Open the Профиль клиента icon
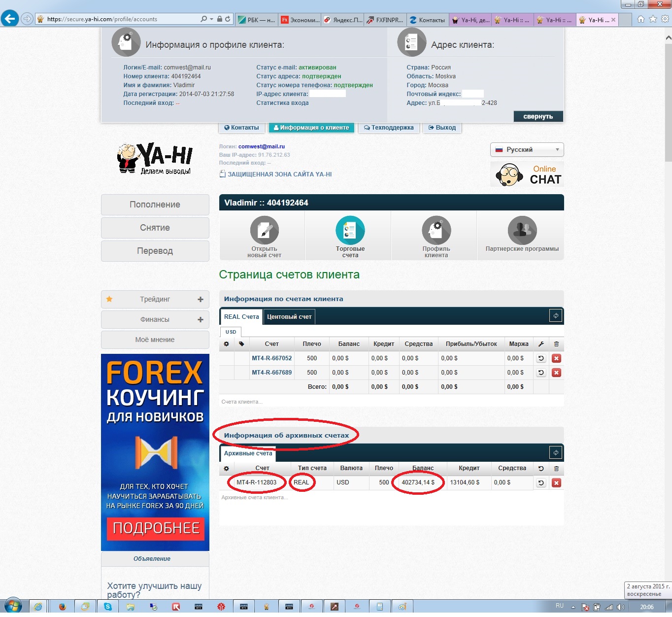Image resolution: width=672 pixels, height=617 pixels. point(436,231)
